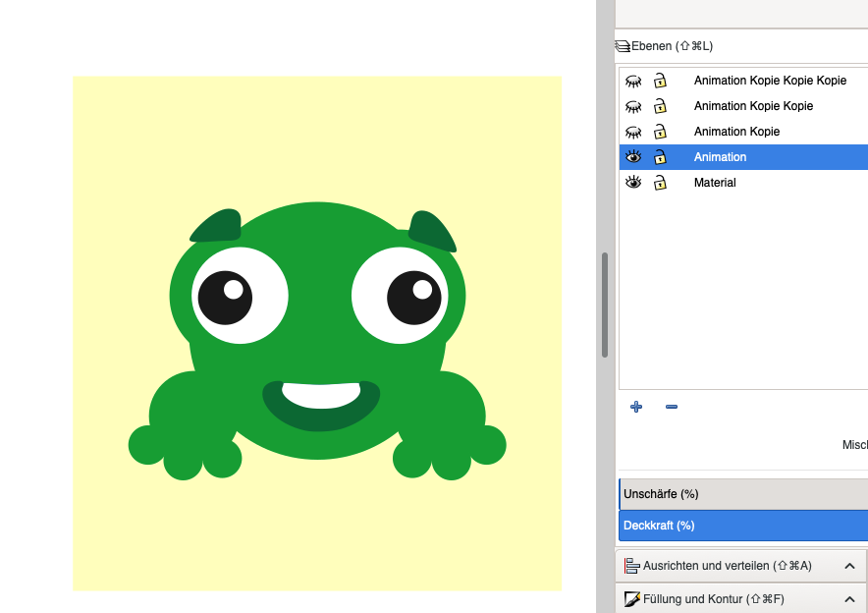The width and height of the screenshot is (868, 613).
Task: Hide the Material layer
Action: point(633,183)
